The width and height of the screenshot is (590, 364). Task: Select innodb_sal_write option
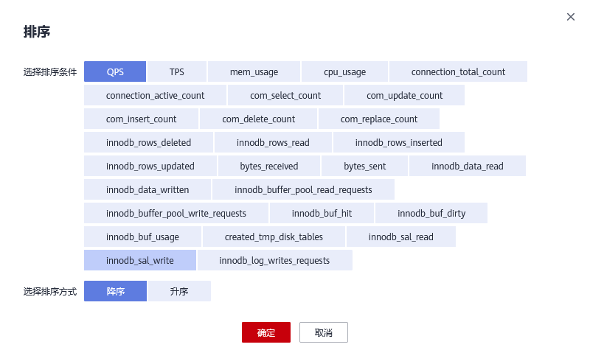tap(140, 260)
